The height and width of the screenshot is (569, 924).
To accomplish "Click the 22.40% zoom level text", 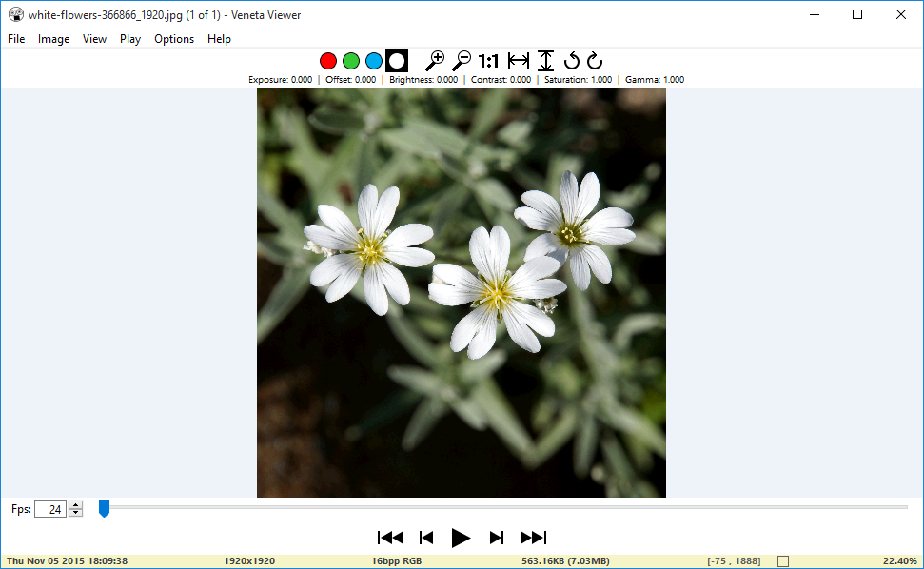I will 900,560.
